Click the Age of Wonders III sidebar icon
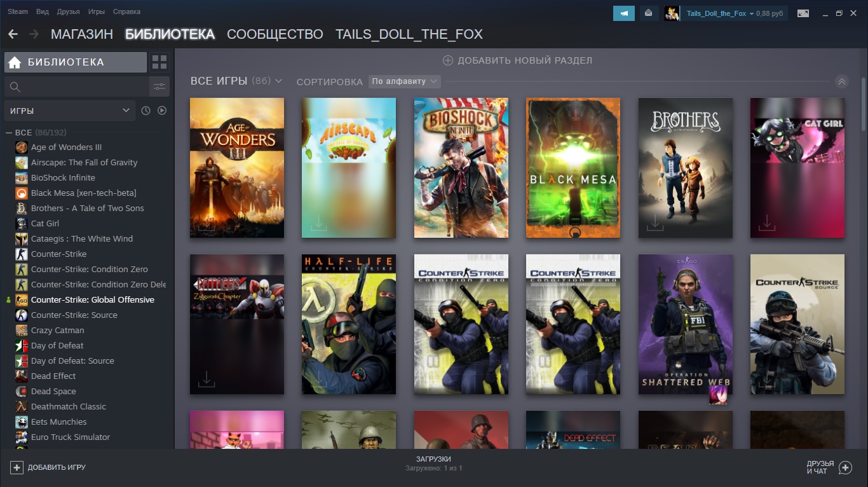The height and width of the screenshot is (487, 868). point(22,147)
